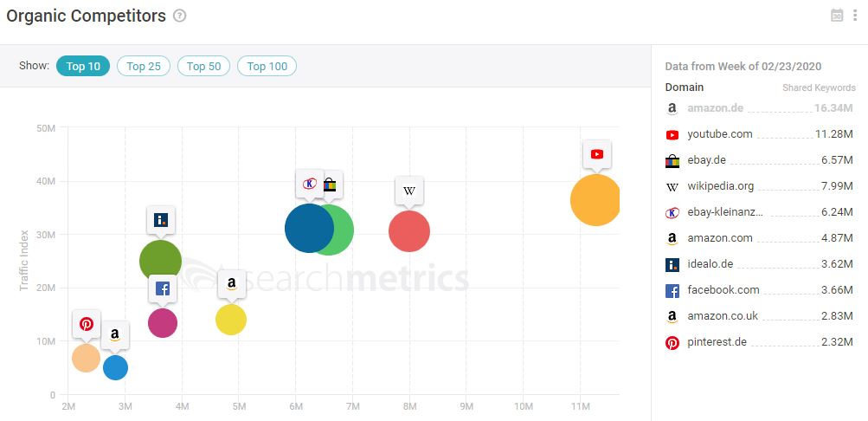This screenshot has height=421, width=868.
Task: Click the Pinterest logo in domain list
Action: pos(672,343)
